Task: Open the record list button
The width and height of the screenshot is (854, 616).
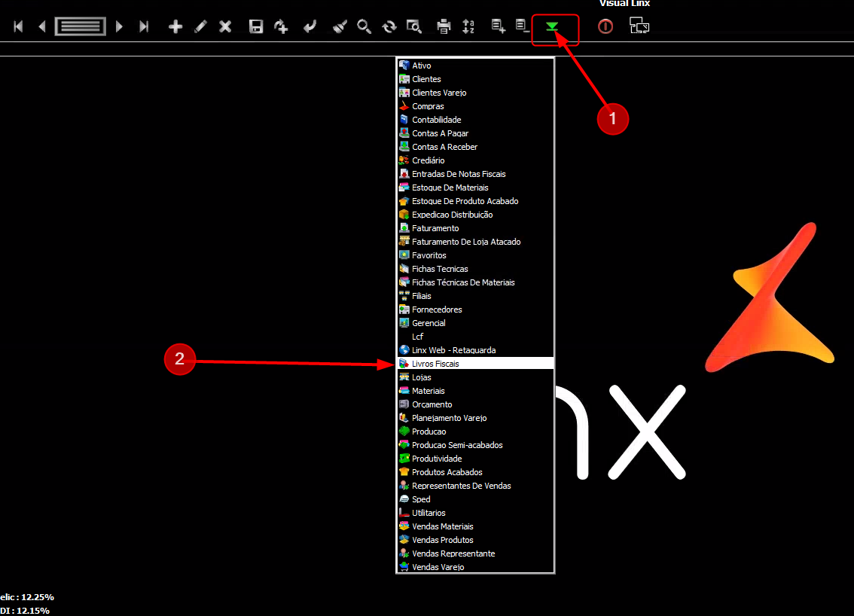Action: [x=80, y=26]
